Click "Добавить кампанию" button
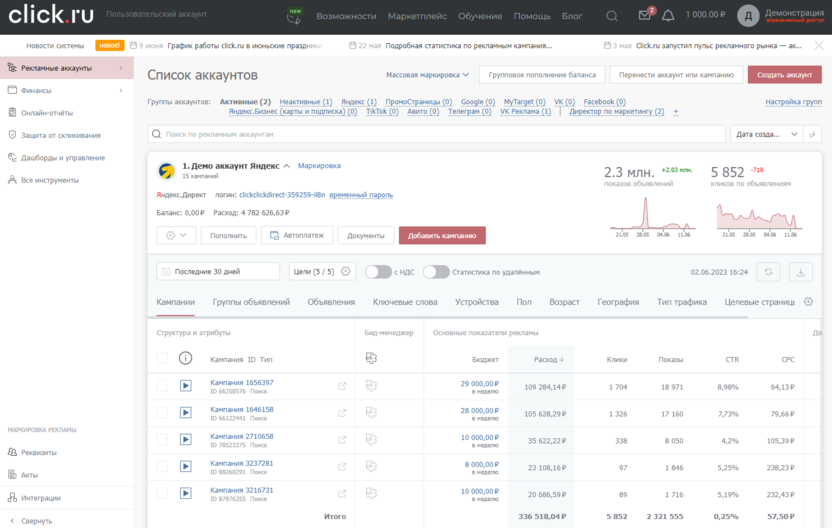Image resolution: width=832 pixels, height=528 pixels. pos(442,235)
